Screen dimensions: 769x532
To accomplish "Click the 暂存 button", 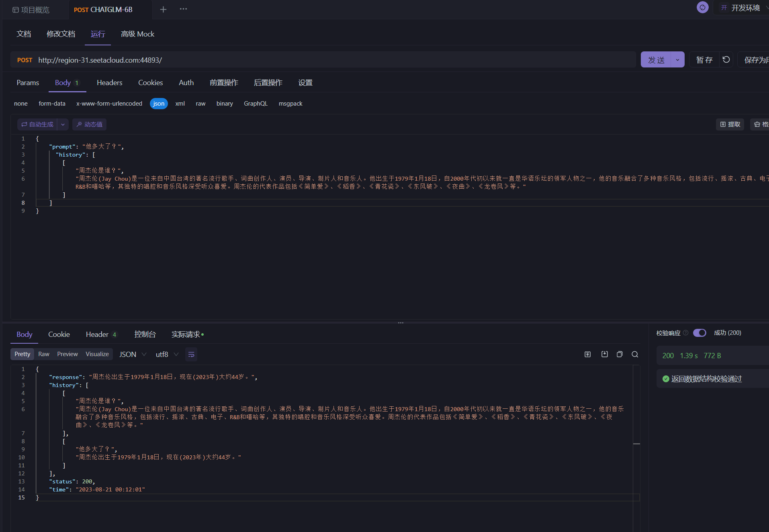I will (x=704, y=60).
